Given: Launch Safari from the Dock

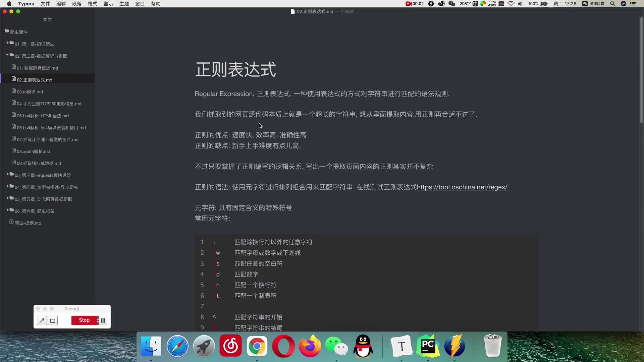Looking at the screenshot, I should pyautogui.click(x=177, y=346).
